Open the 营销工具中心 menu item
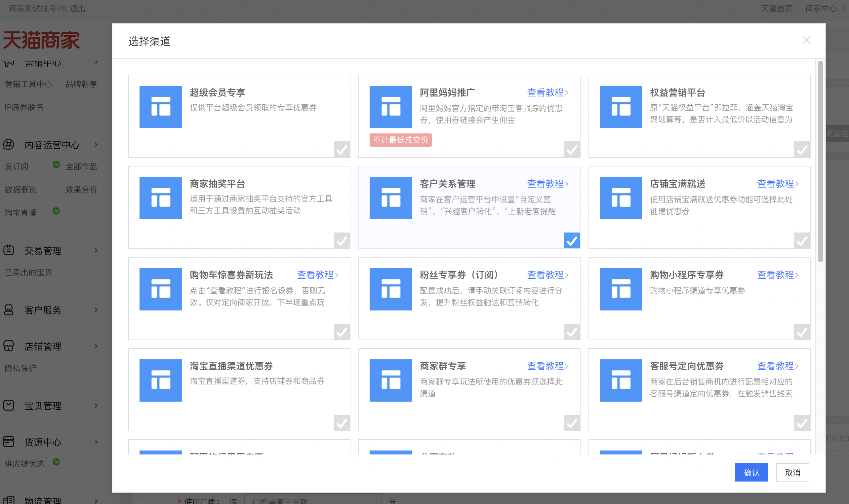The height and width of the screenshot is (504, 849). point(28,84)
